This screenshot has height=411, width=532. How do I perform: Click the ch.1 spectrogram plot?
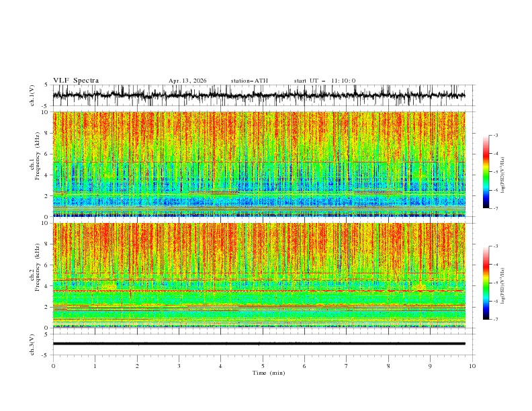click(x=259, y=164)
